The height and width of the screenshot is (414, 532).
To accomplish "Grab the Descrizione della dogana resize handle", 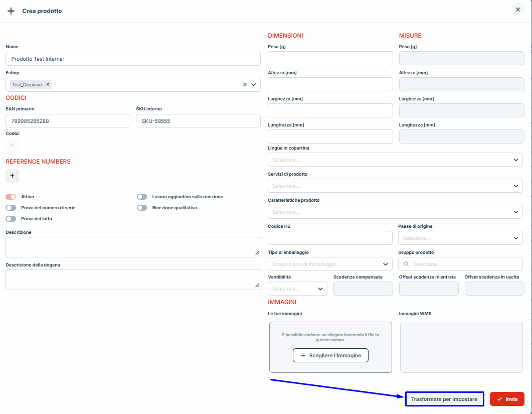I will (257, 285).
